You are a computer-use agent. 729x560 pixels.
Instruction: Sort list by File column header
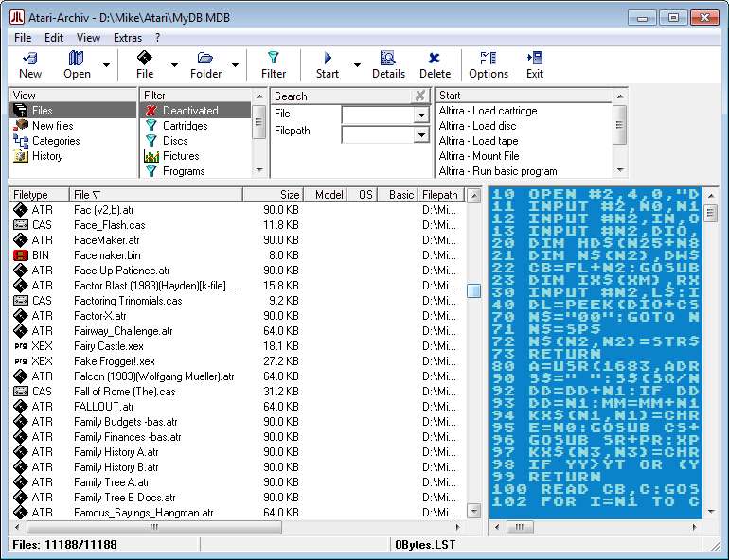[156, 195]
